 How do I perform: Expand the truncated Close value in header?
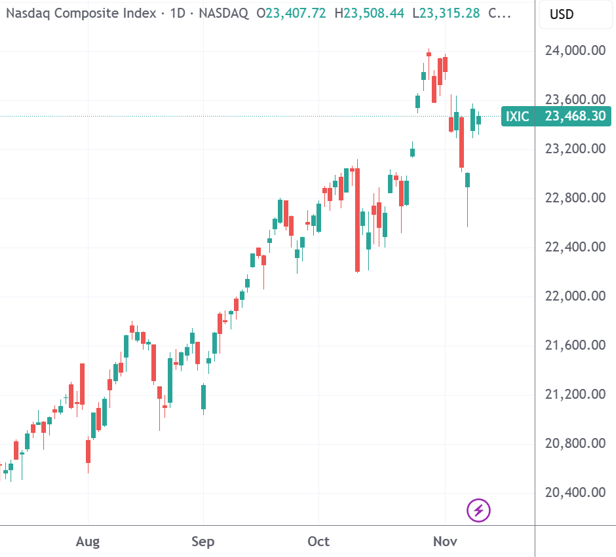(x=499, y=13)
